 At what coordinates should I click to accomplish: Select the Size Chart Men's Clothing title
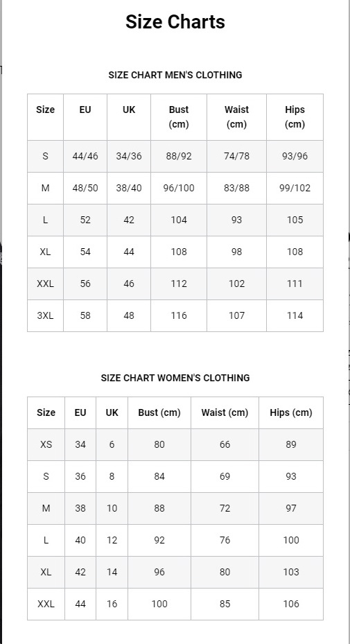(175, 75)
